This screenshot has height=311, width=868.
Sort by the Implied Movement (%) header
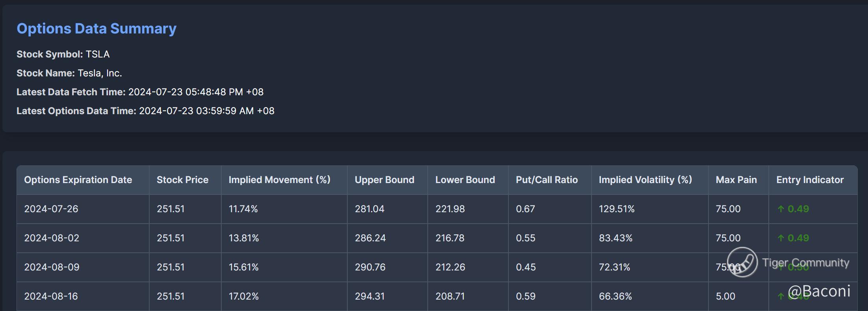pyautogui.click(x=279, y=180)
